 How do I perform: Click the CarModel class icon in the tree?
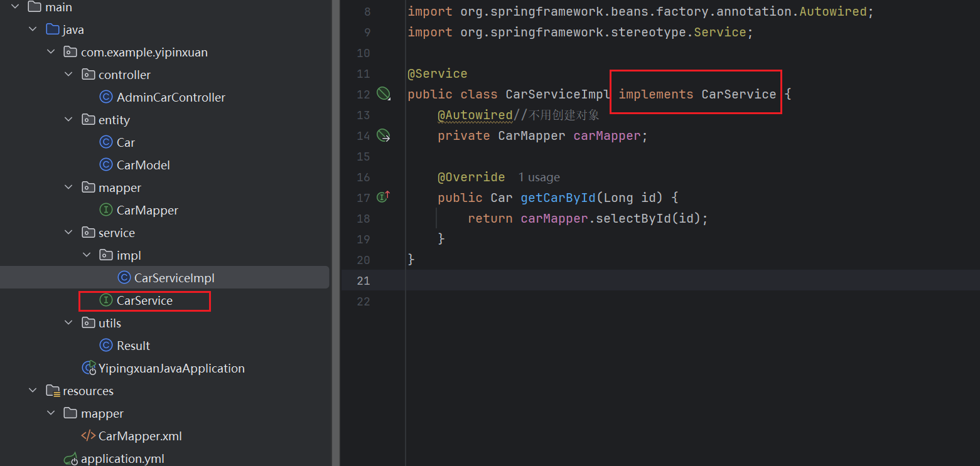click(106, 165)
